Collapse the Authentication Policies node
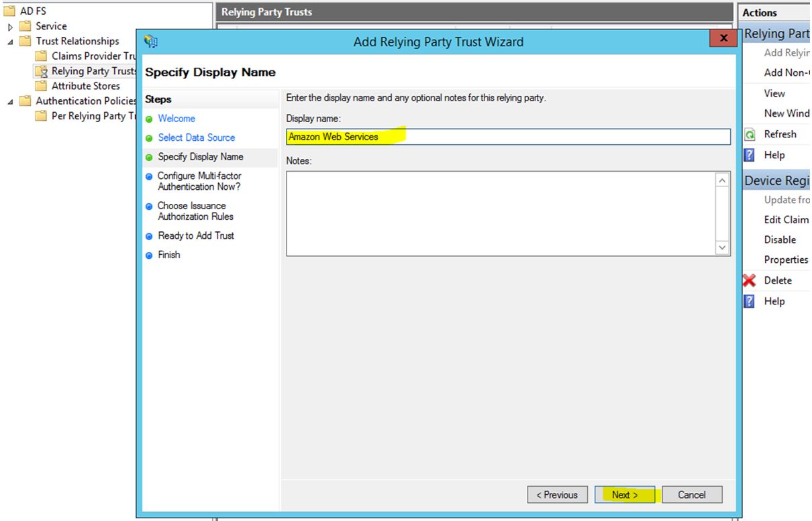Screen dimensions: 812x521 pos(10,101)
